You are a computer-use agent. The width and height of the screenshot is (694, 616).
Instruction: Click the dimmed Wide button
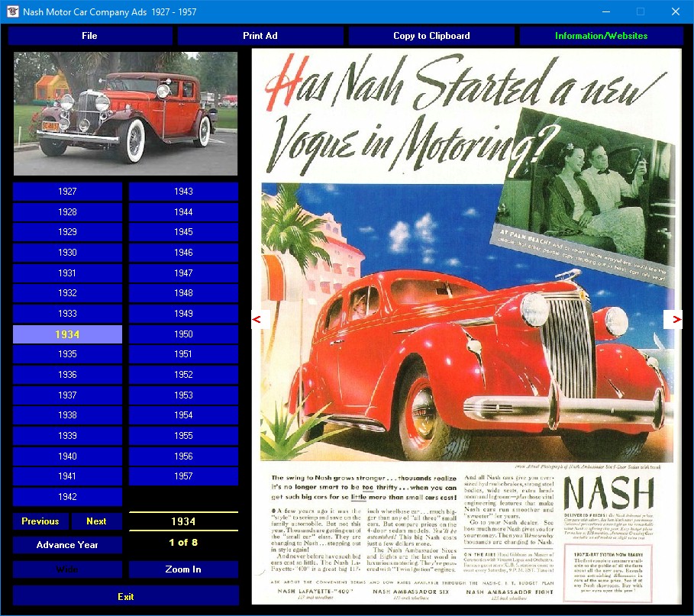click(x=67, y=569)
